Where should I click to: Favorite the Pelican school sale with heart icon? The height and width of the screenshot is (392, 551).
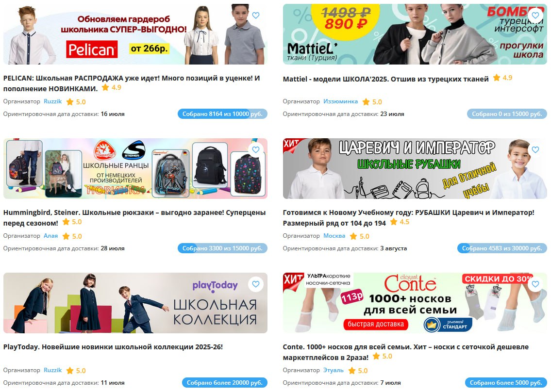click(256, 15)
